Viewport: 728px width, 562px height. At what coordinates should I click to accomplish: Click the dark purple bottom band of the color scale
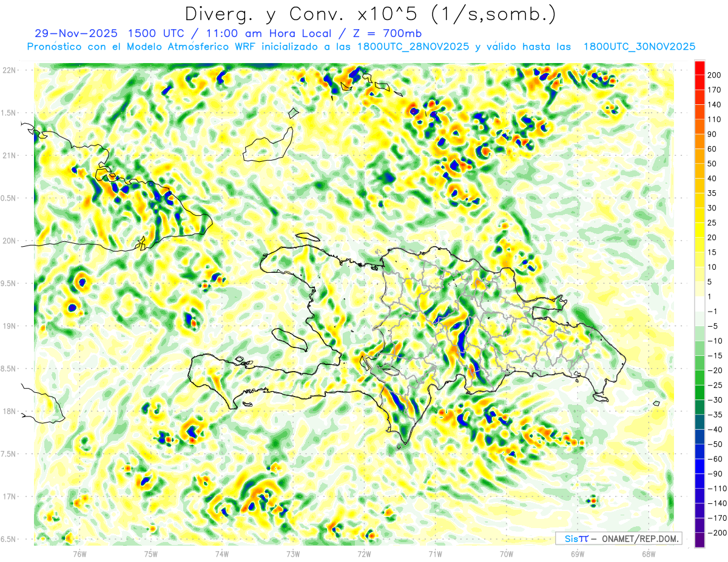pyautogui.click(x=699, y=540)
